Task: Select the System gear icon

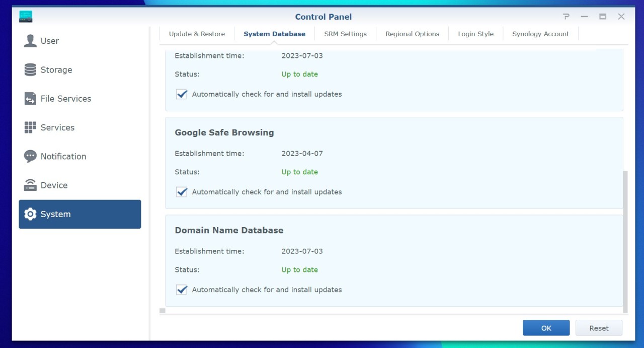Action: (x=30, y=214)
